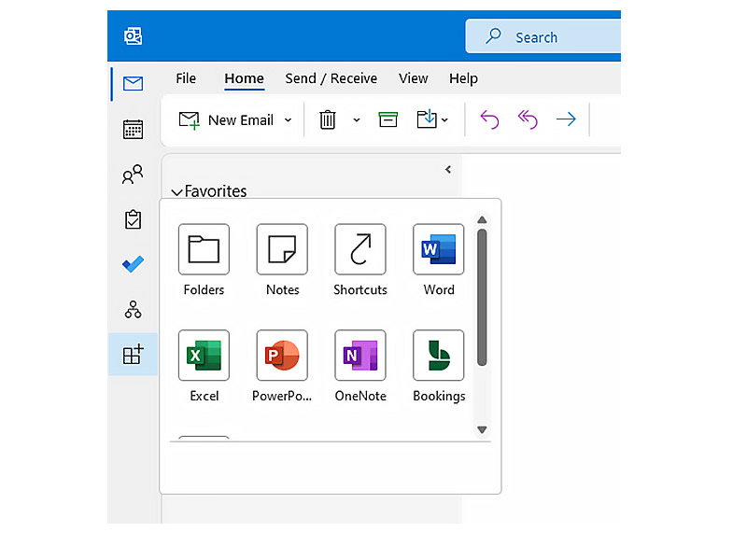Reply All to the message
The image size is (747, 560).
pyautogui.click(x=528, y=119)
